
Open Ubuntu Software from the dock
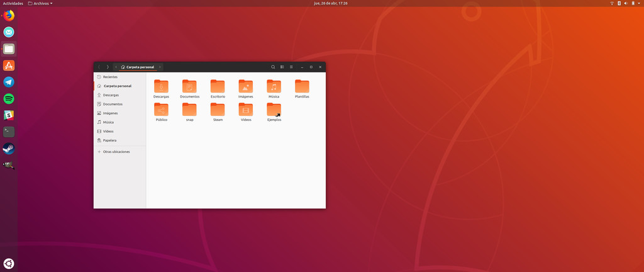(x=9, y=65)
